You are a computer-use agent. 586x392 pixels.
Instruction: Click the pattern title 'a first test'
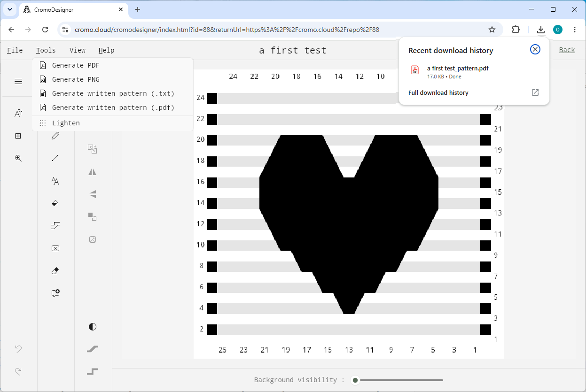293,50
